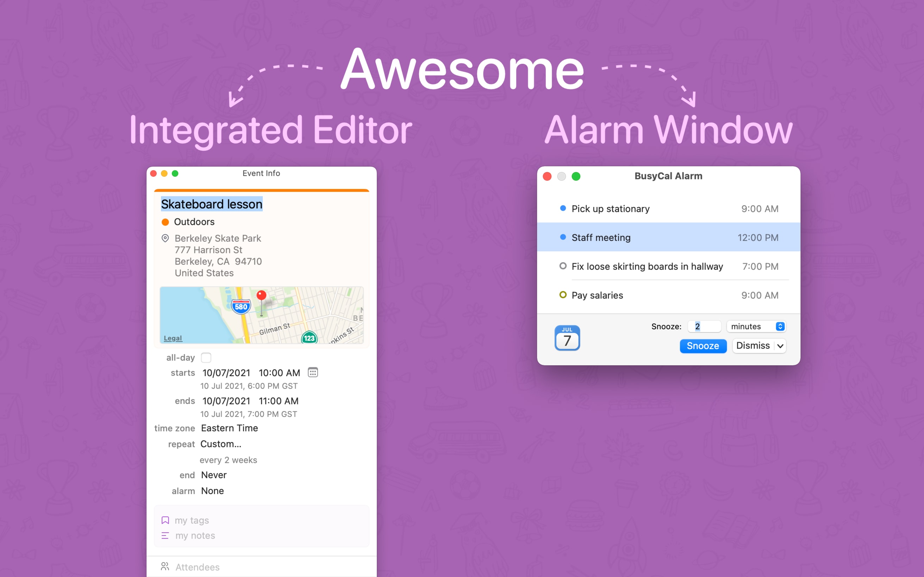Expand the snooze minutes unit dropdown
This screenshot has width=924, height=577.
(x=780, y=326)
